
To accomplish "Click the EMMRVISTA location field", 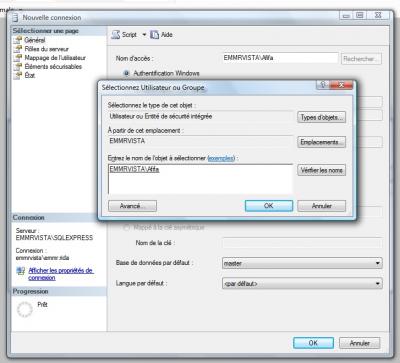I will [x=200, y=141].
